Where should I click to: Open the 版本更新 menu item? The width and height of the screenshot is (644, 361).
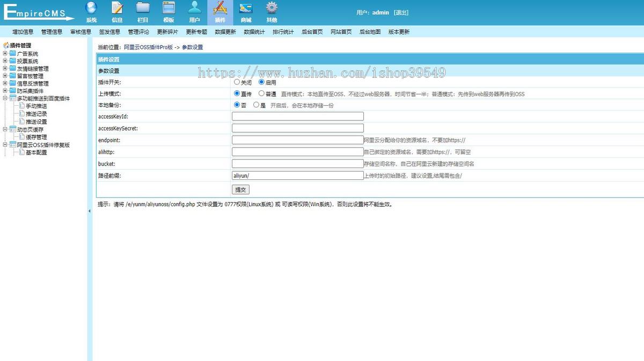[x=399, y=32]
